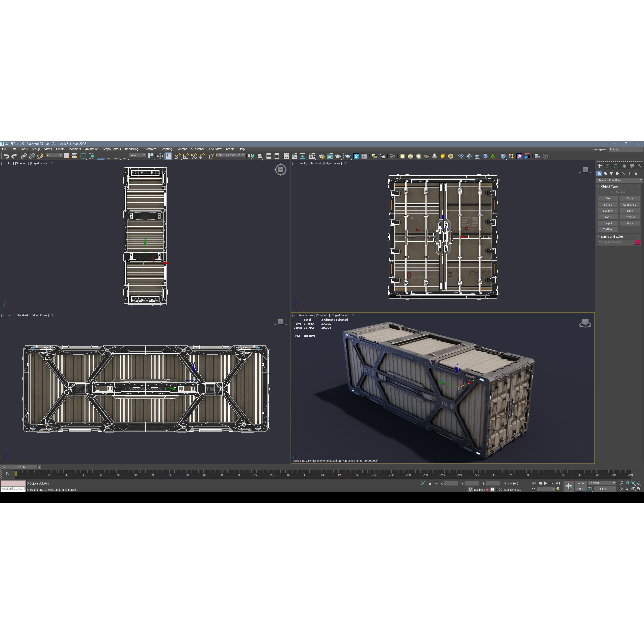The height and width of the screenshot is (644, 644).
Task: Open the Curve Editor icon
Action: coord(294,156)
